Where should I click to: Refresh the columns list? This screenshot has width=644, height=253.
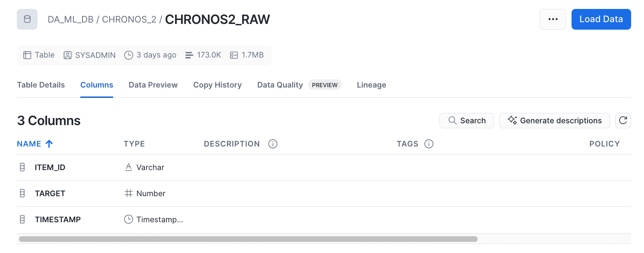[623, 120]
